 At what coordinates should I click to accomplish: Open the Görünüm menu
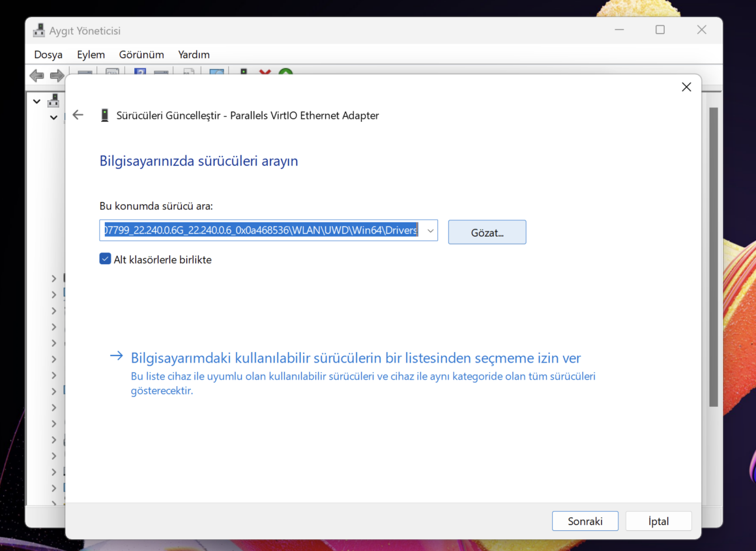[x=141, y=55]
